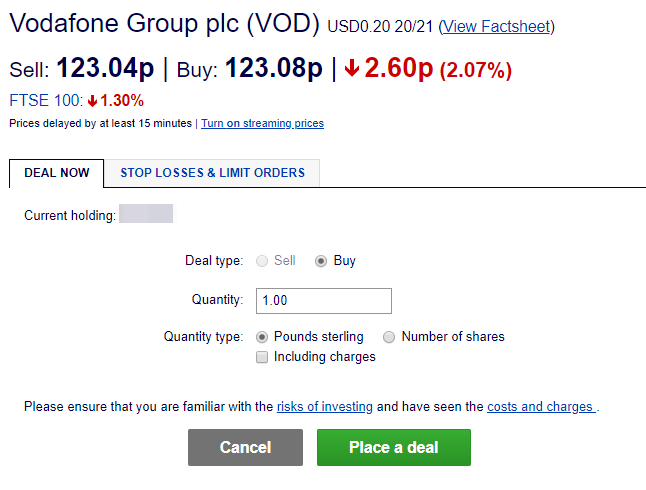Tick the Including charges checkbox
This screenshot has height=490, width=646.
[x=263, y=357]
